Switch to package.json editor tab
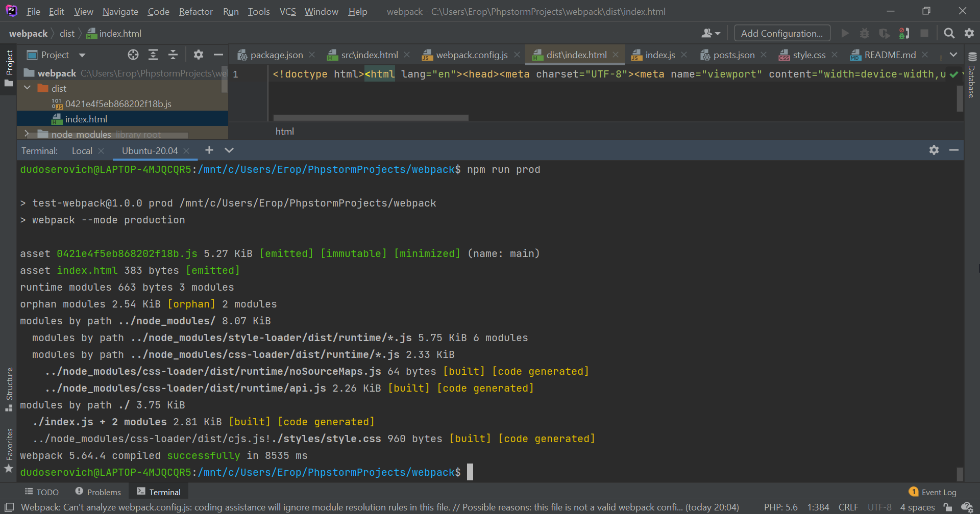 coord(277,55)
